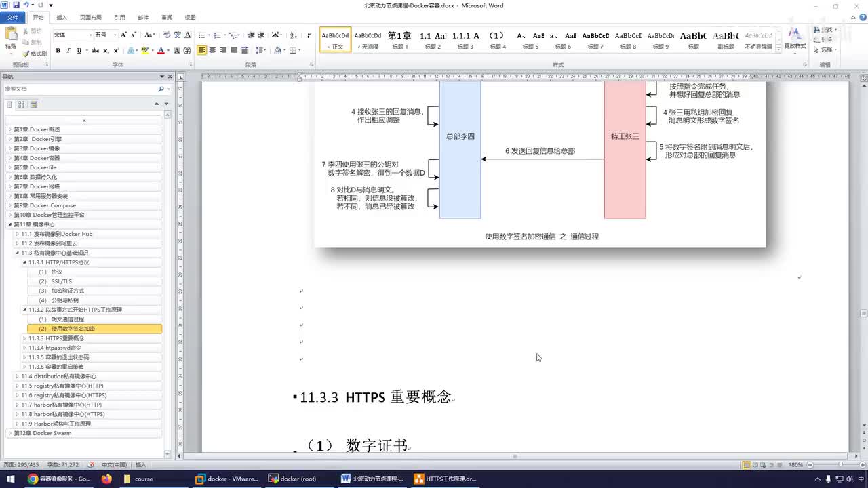Click the numbered list icon

[218, 35]
